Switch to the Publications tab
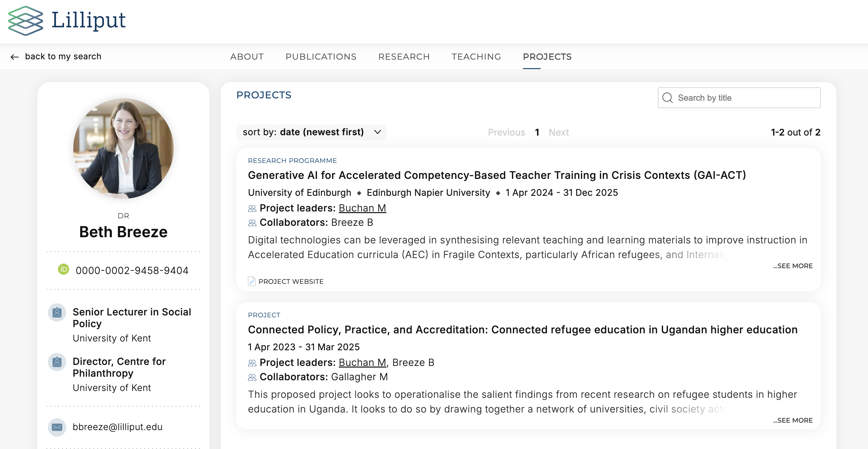 (321, 57)
